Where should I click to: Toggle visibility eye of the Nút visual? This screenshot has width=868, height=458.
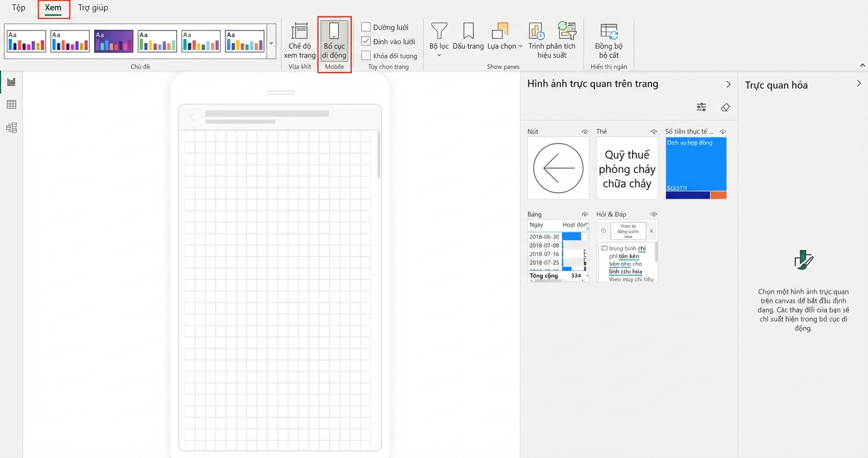click(585, 132)
